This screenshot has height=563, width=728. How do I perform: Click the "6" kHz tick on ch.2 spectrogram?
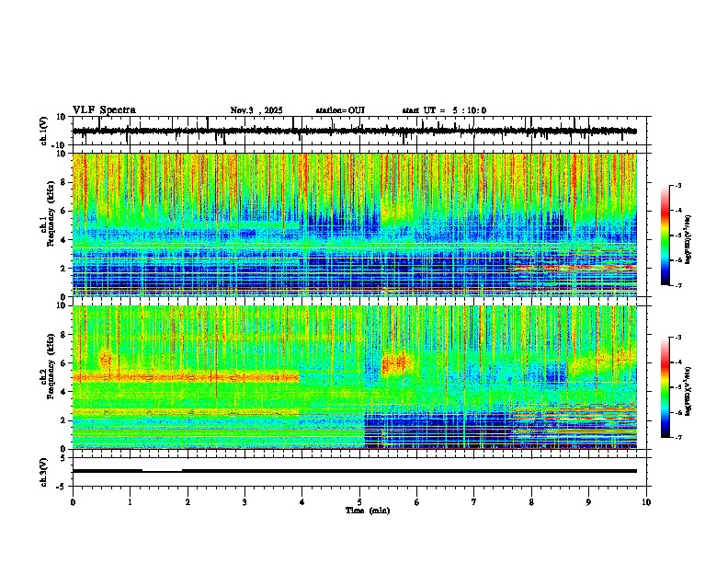pyautogui.click(x=64, y=363)
